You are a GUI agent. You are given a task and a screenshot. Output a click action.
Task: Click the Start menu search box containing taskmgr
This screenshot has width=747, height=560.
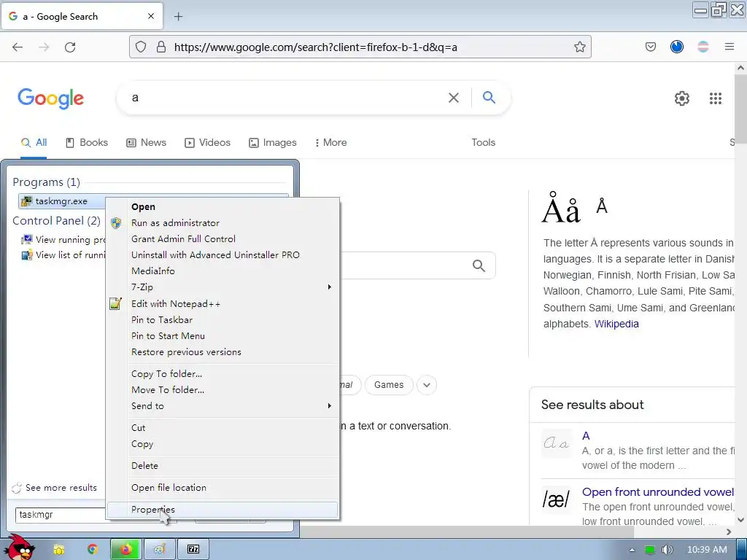[60, 515]
